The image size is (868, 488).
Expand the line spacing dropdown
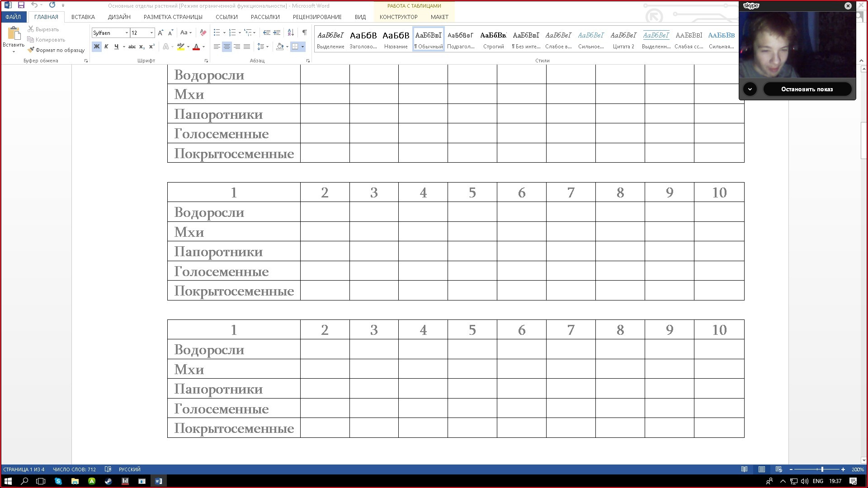267,47
